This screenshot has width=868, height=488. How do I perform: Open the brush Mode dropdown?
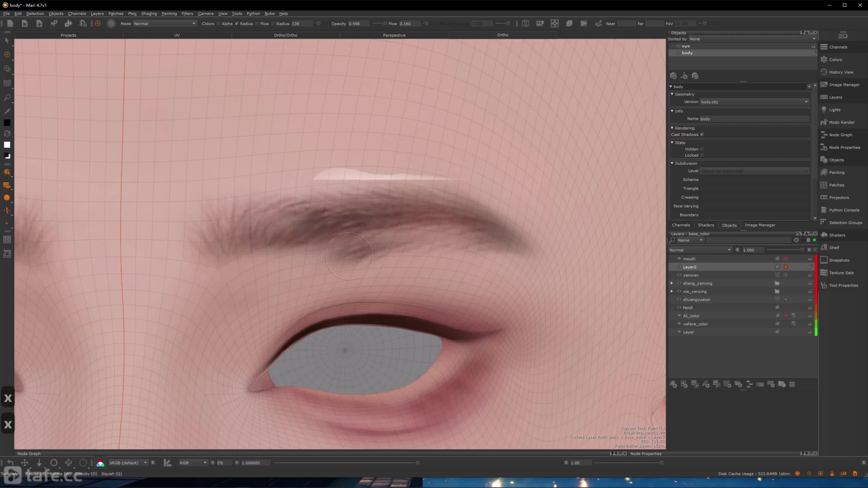pos(164,24)
